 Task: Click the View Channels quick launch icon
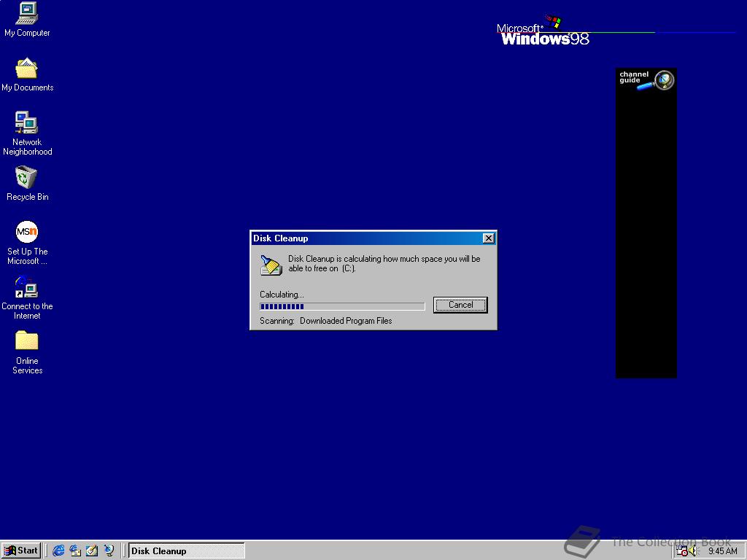pyautogui.click(x=109, y=551)
